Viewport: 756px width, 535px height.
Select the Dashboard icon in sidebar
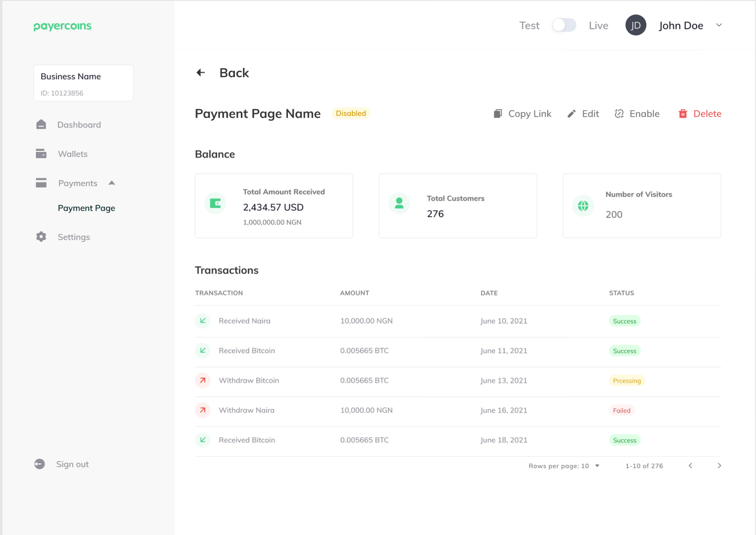point(41,124)
